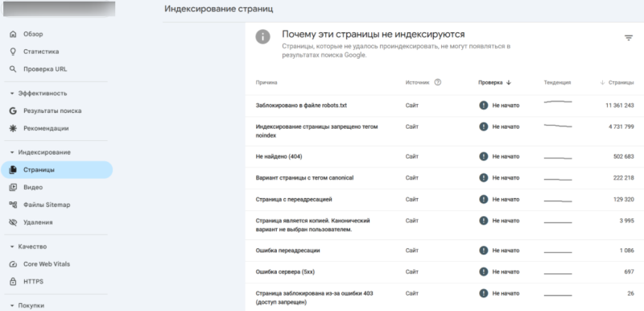The image size is (644, 311).
Task: Click the trend sparkline in robots.txt row
Action: point(558,102)
